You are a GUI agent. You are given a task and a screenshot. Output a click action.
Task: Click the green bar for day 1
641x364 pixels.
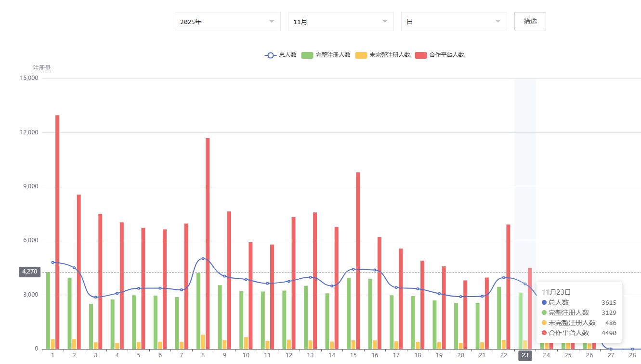pyautogui.click(x=48, y=311)
